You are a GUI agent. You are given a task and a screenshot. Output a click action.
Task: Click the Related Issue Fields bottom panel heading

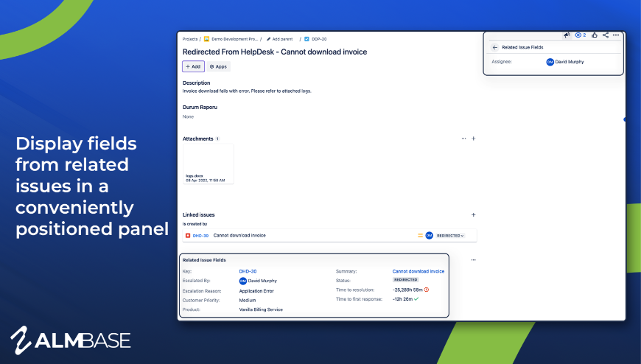point(204,260)
